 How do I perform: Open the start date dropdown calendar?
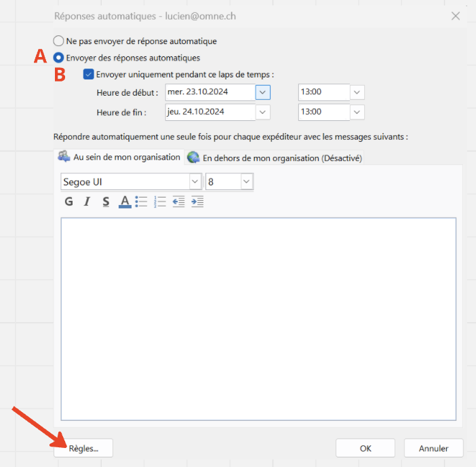[x=263, y=92]
